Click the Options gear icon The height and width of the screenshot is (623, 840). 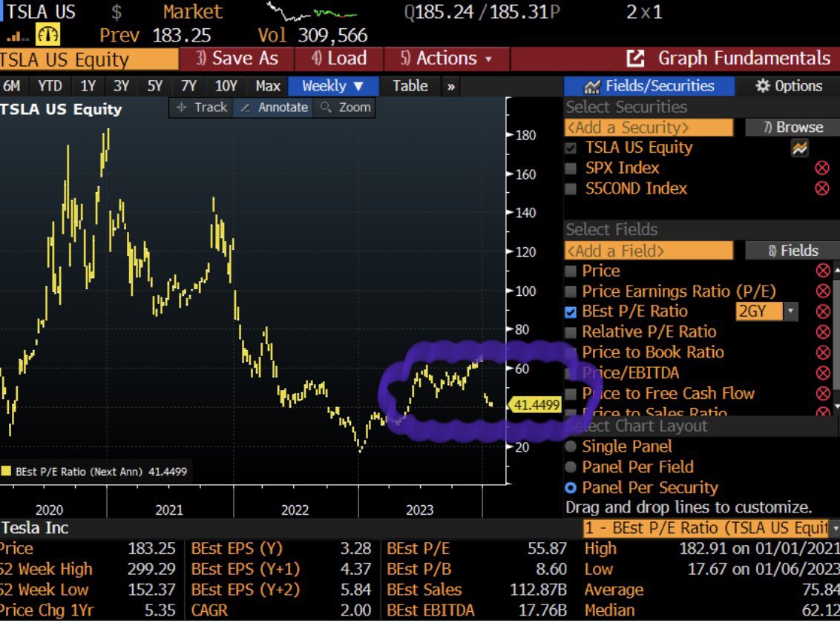[x=762, y=85]
